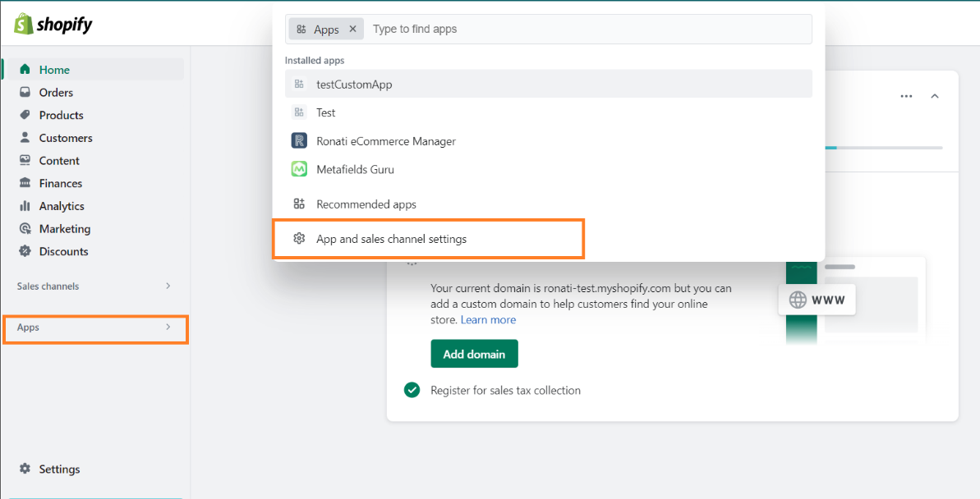Screen dimensions: 980x499
Task: Collapse the setup guide card
Action: point(935,96)
